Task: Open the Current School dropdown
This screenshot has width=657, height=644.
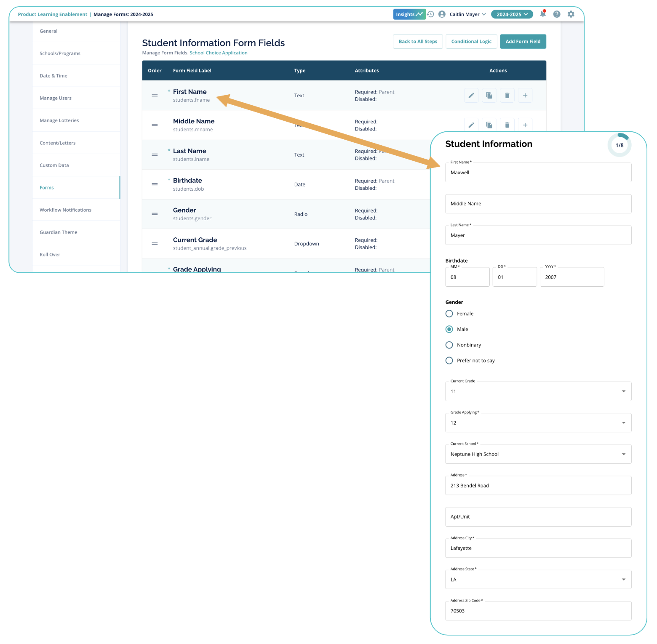Action: tap(623, 454)
